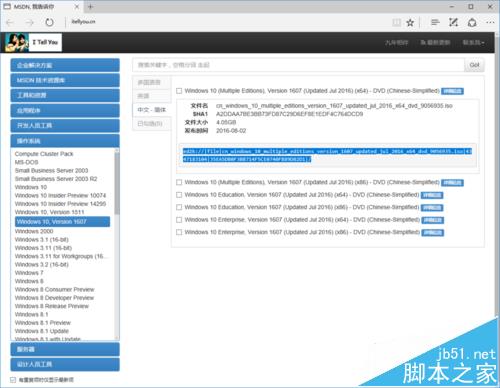Open details for Education x86 entry
500x388 pixels.
click(432, 208)
